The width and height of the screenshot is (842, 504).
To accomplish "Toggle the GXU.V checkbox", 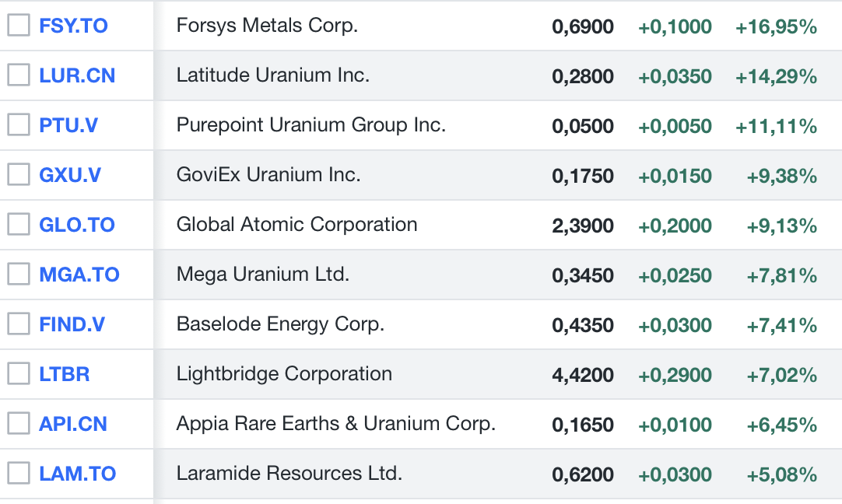I will [18, 175].
